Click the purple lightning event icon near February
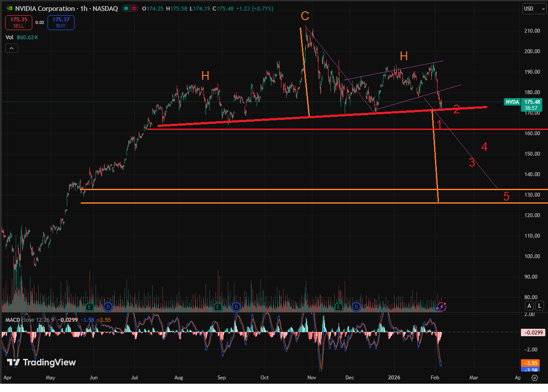This screenshot has width=548, height=392. tap(442, 307)
